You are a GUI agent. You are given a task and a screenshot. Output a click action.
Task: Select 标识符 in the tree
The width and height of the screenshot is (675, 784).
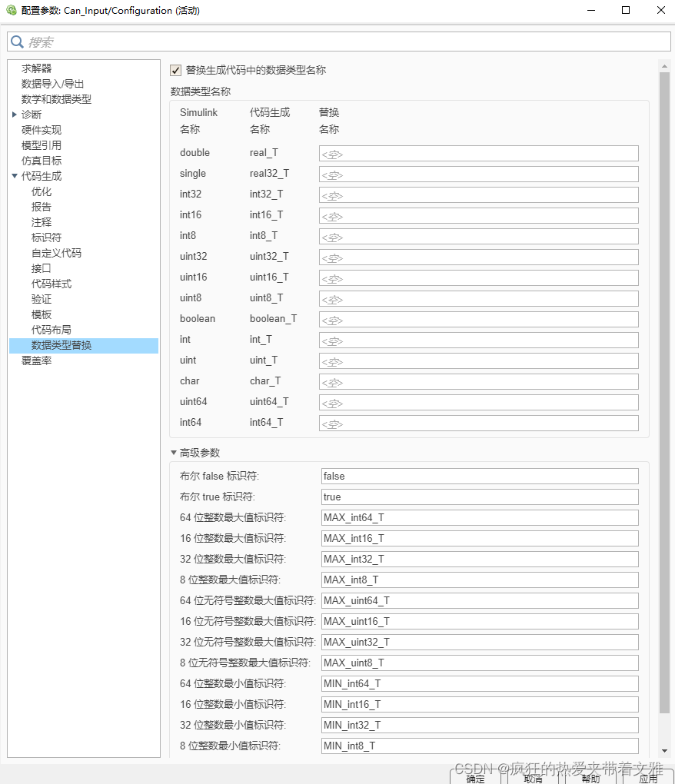point(45,237)
